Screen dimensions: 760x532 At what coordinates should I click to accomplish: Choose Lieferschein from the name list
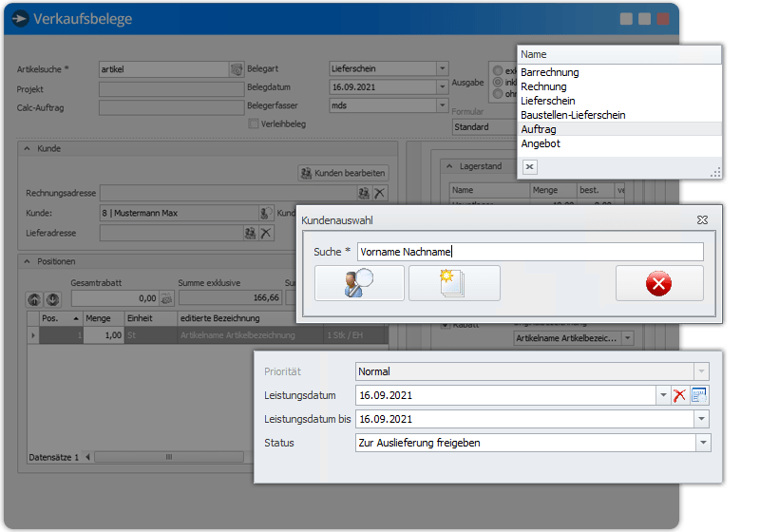click(x=619, y=101)
